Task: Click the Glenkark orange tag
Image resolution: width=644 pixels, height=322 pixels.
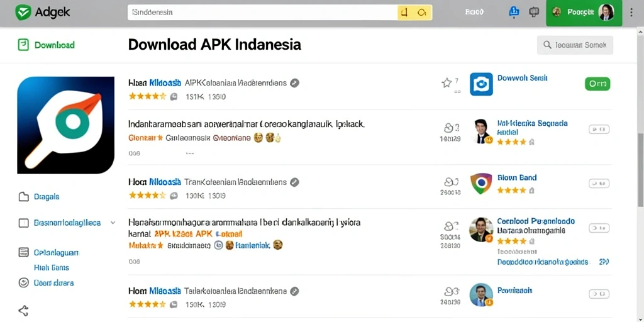Action: point(145,138)
